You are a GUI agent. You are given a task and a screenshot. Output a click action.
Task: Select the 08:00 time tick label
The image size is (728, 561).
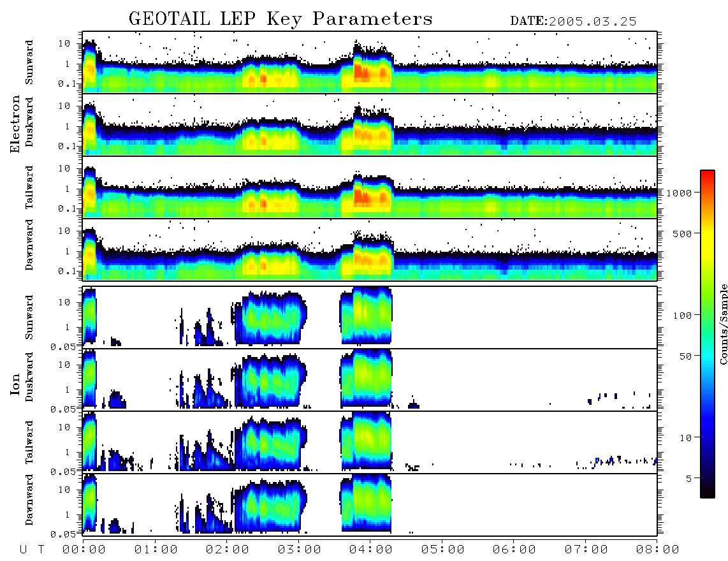point(658,550)
